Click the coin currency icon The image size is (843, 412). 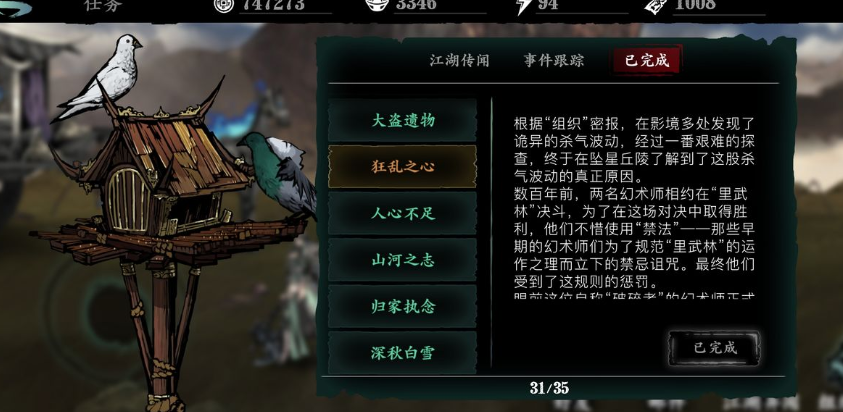[x=224, y=5]
